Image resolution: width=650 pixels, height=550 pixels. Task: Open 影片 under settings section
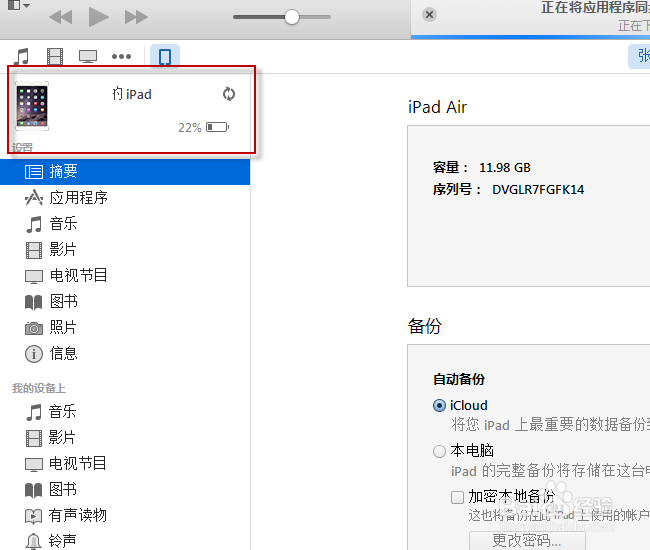[125, 250]
